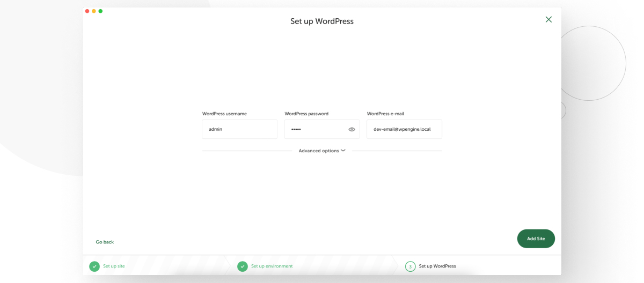
Task: Click the chevron beside Advanced options
Action: click(343, 151)
